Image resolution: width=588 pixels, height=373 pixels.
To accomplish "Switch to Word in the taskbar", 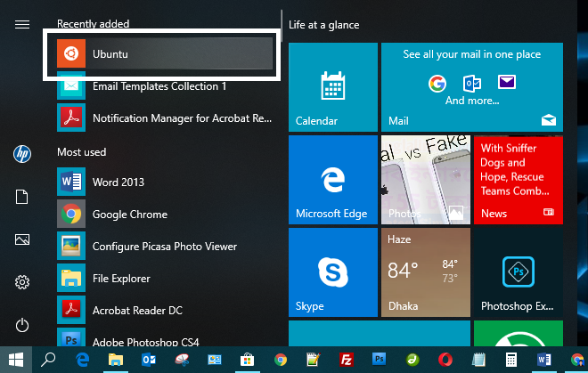I will pos(544,360).
